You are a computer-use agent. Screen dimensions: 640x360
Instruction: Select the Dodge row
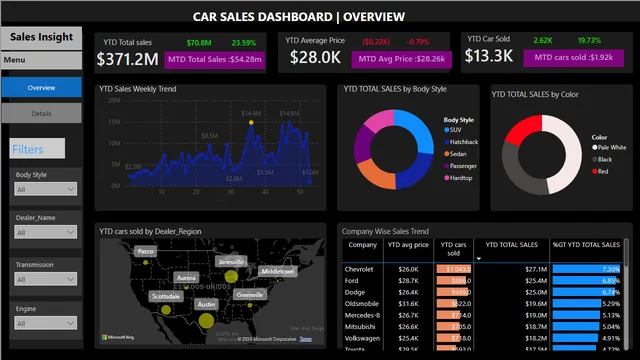(x=482, y=292)
